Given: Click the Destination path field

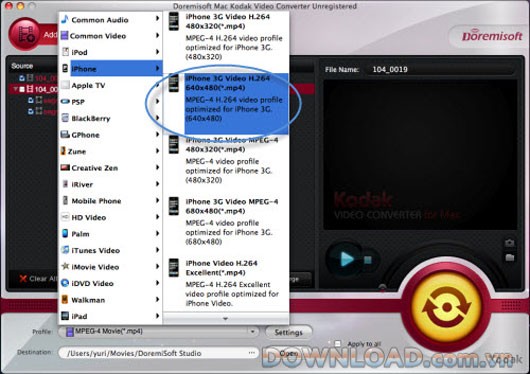Looking at the screenshot, I should tap(158, 353).
